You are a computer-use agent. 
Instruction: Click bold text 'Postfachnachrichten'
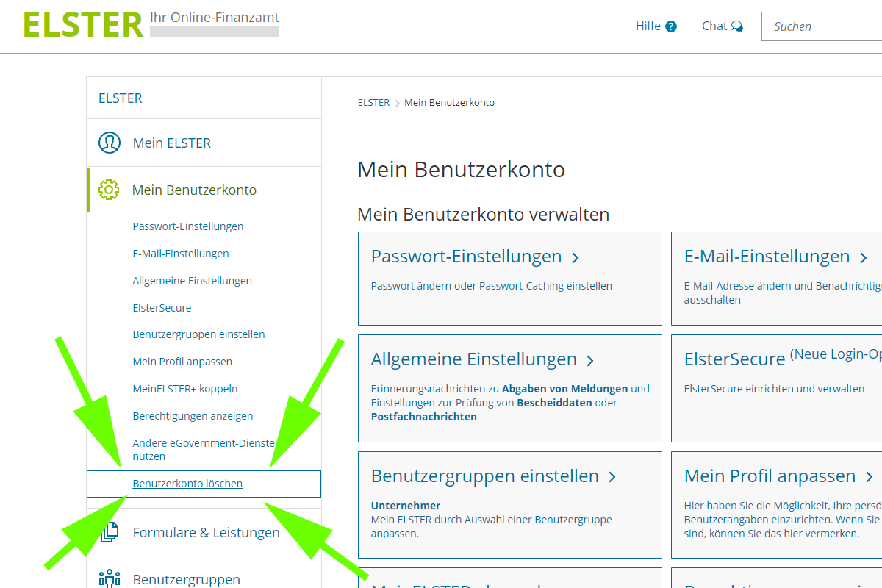tap(424, 417)
